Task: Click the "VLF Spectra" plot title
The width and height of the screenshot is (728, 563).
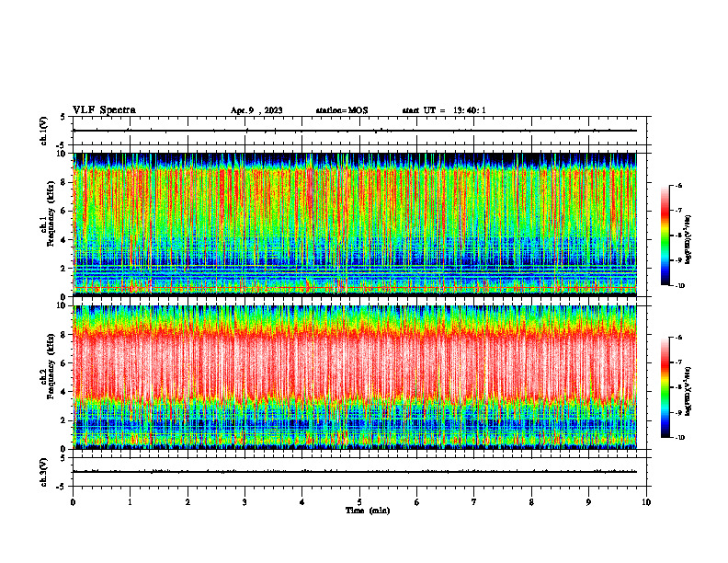Action: (104, 110)
